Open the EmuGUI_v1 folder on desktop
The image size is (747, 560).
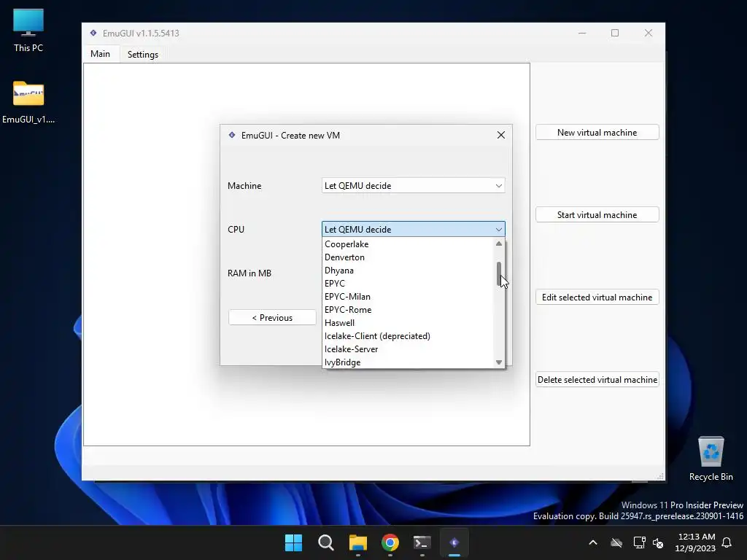coord(28,102)
